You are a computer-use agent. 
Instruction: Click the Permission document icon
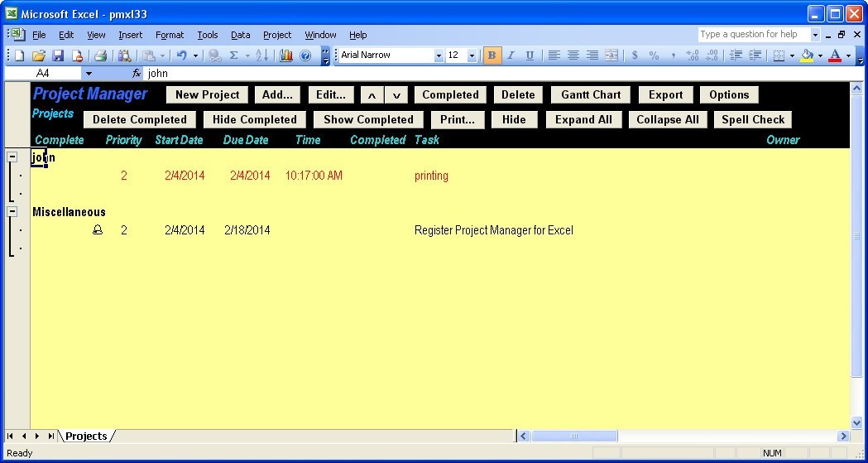point(78,55)
